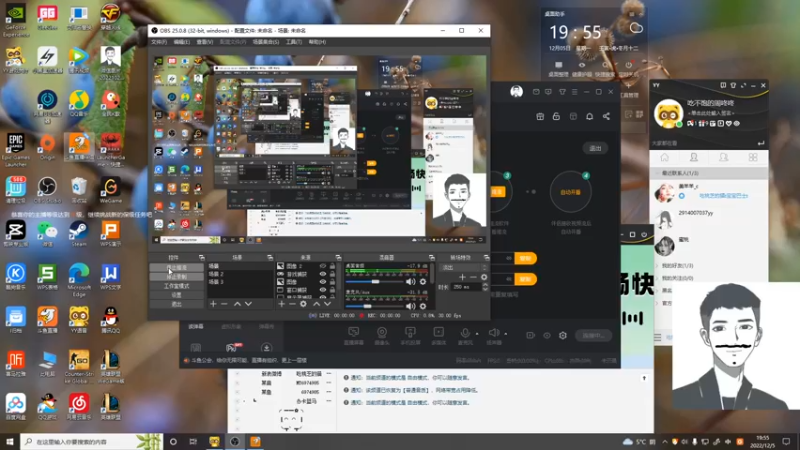This screenshot has height=450, width=800.
Task: Click the share icon in Douyu window
Action: [606, 116]
